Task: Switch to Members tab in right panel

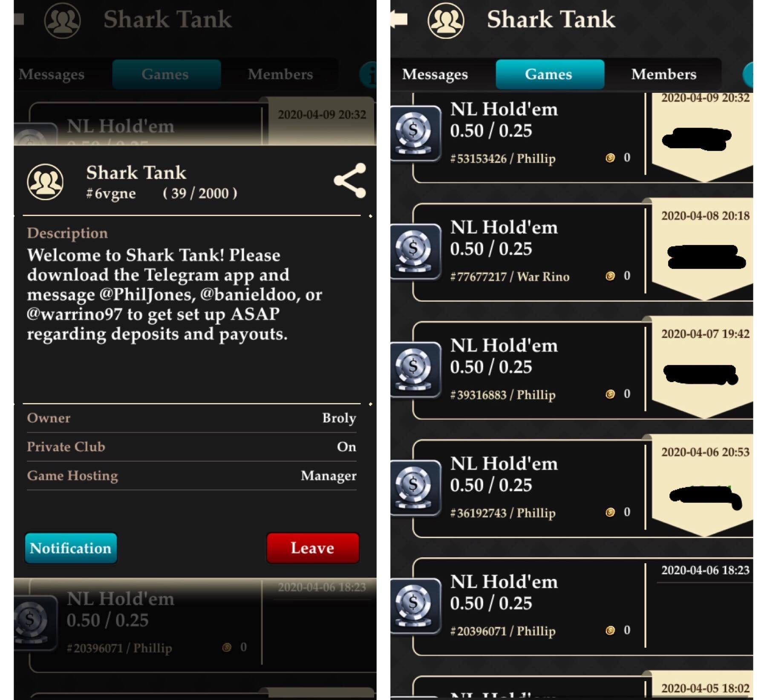Action: point(664,74)
